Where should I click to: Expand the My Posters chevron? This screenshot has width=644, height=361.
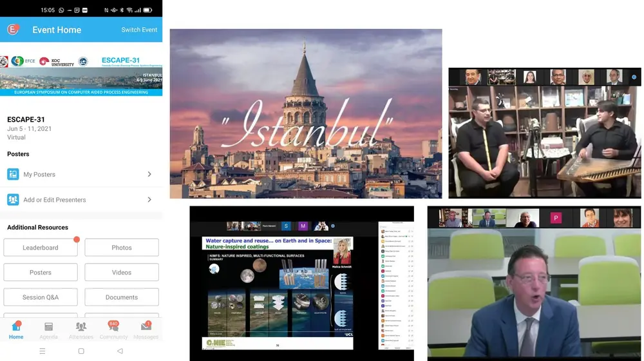[149, 174]
